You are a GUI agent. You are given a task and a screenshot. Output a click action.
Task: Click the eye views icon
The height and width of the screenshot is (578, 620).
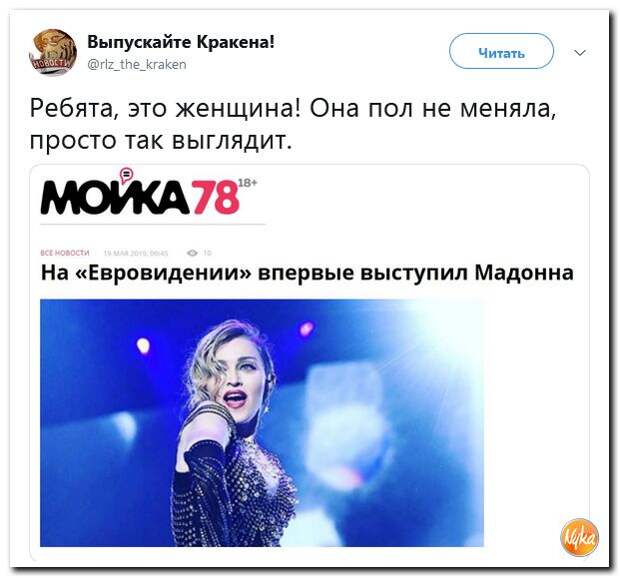193,253
